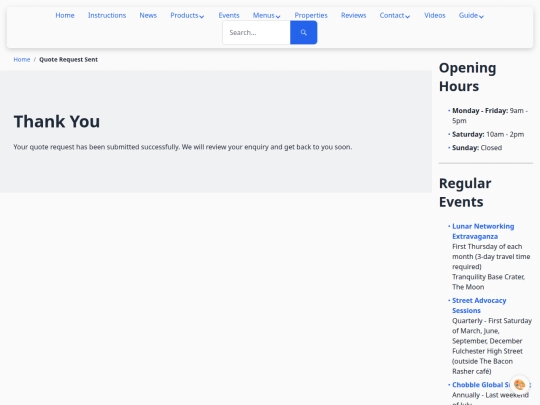Expand the Menus dropdown menu
The height and width of the screenshot is (405, 540).
point(267,15)
